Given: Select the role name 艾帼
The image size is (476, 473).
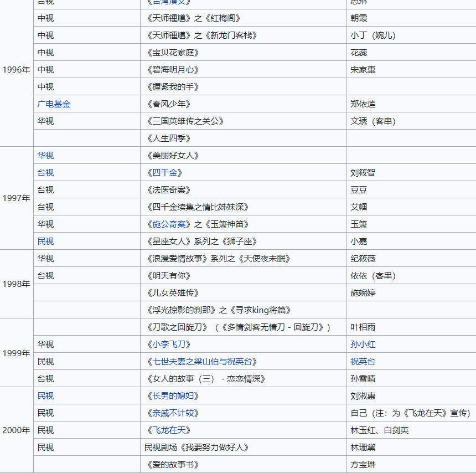Looking at the screenshot, I should point(359,207).
